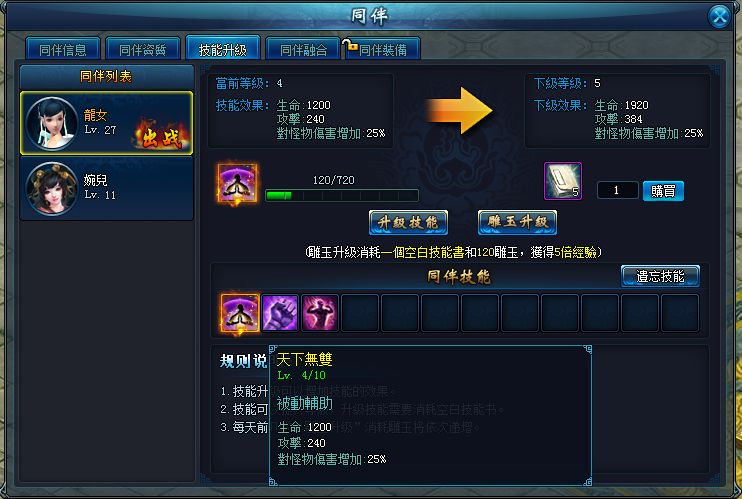Click the 升級技能 button
742x499 pixels.
pyautogui.click(x=408, y=223)
